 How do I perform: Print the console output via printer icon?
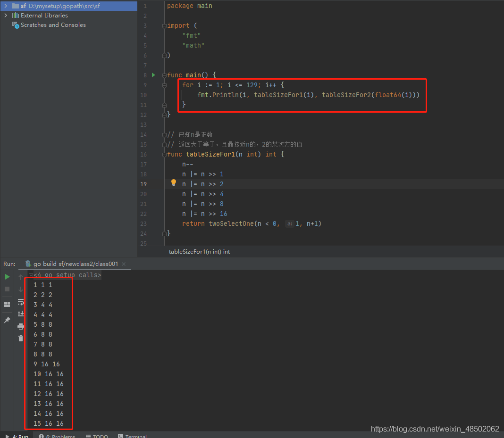click(21, 326)
